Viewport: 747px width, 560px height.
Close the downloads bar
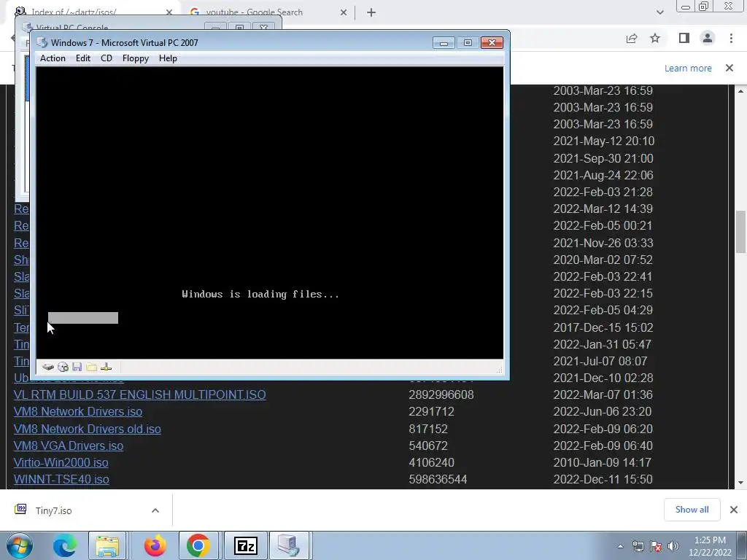coord(734,510)
